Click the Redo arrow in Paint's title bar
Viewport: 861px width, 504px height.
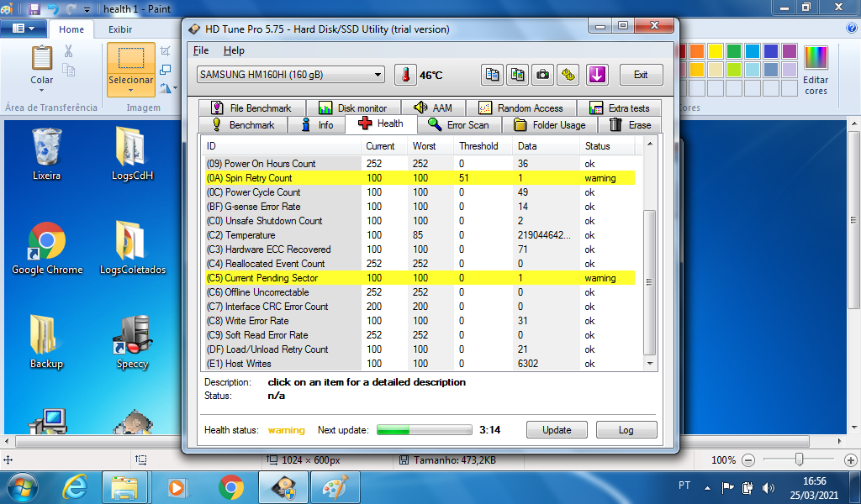click(x=71, y=8)
